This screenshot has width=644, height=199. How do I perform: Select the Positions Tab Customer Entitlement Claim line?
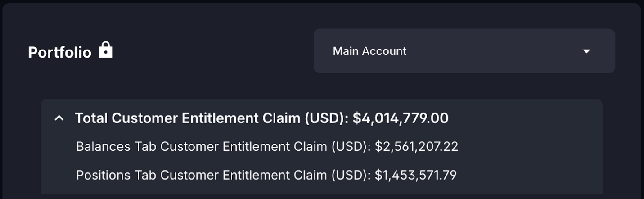coord(266,175)
